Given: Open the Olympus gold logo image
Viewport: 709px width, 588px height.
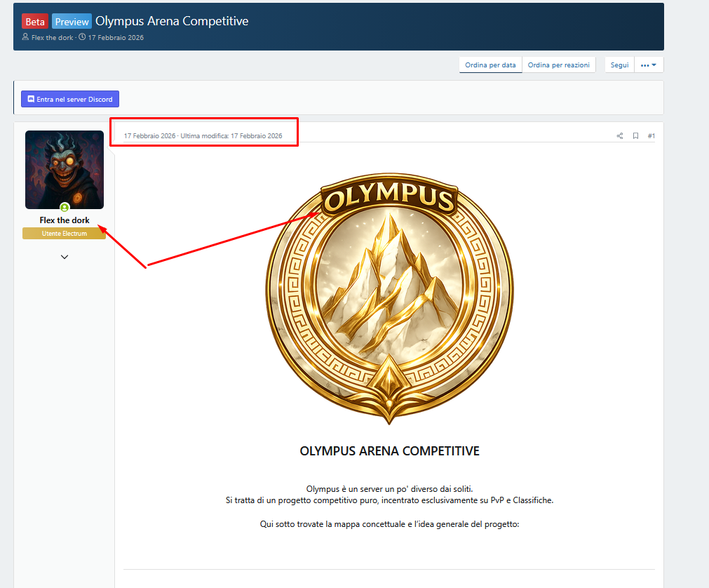Looking at the screenshot, I should [389, 298].
